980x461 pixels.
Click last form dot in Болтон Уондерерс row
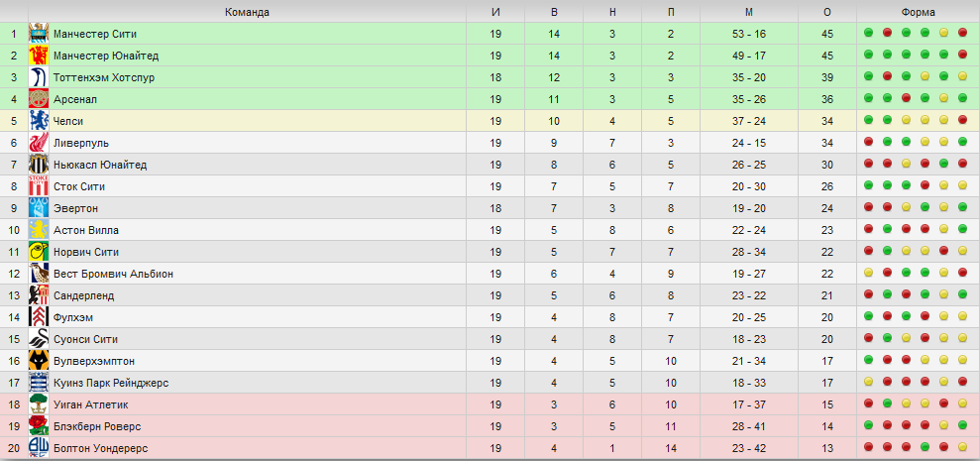coord(962,448)
